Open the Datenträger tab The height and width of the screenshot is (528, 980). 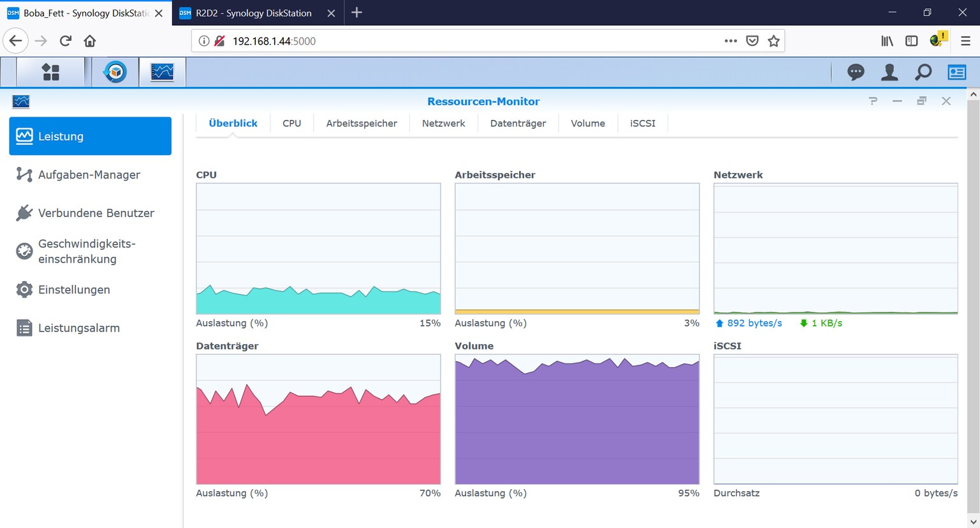(518, 123)
